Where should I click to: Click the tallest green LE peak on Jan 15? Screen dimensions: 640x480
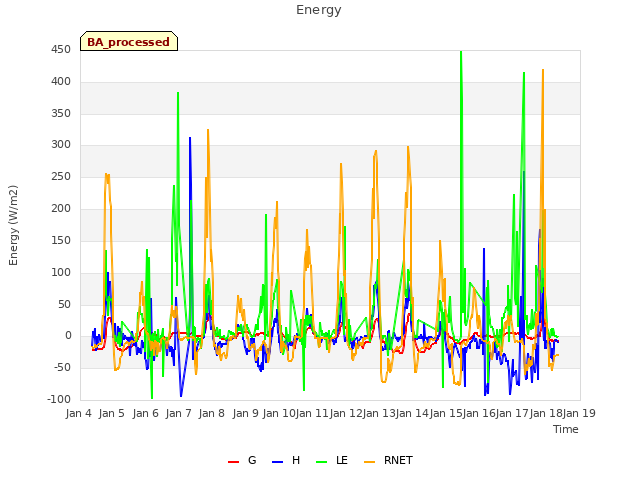(x=461, y=52)
